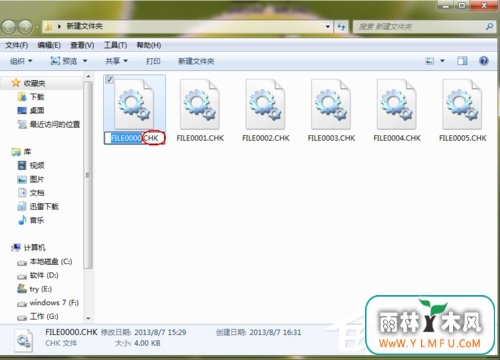Click 新建文件夹 in the address breadcrumb

coord(84,26)
